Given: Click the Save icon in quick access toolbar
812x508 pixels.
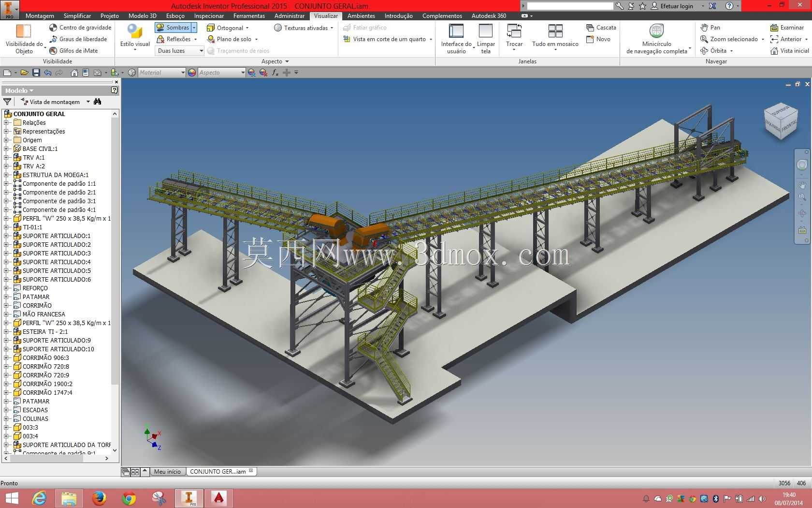Looking at the screenshot, I should (x=36, y=73).
